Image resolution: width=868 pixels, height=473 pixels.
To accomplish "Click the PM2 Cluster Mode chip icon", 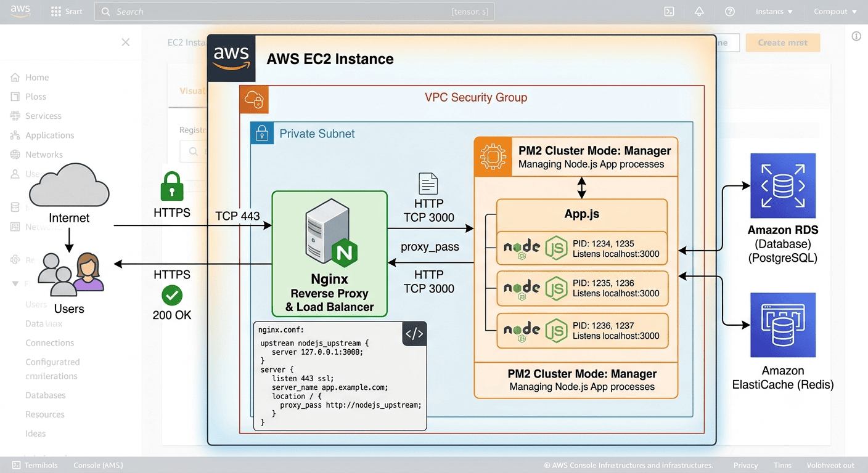I will point(493,157).
